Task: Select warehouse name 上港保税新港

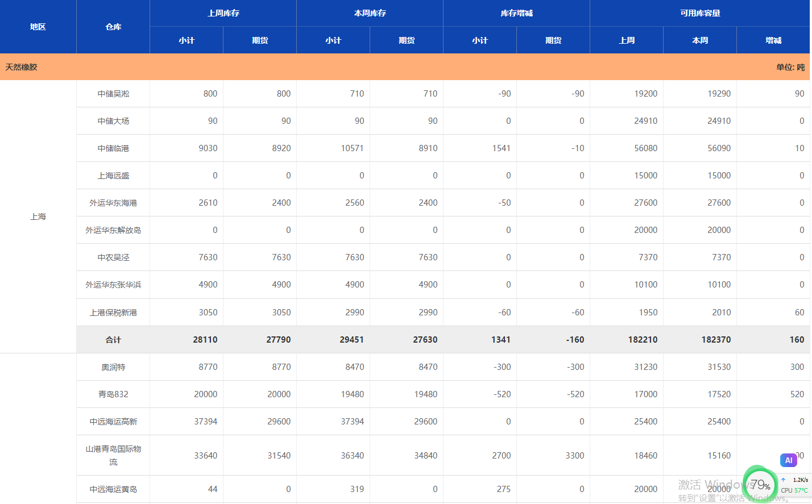Action: pyautogui.click(x=113, y=313)
